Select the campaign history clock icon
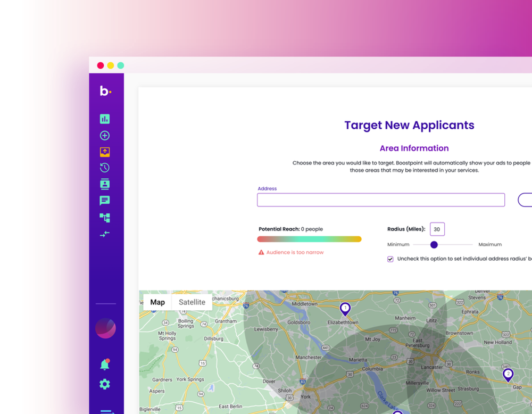 coord(104,168)
